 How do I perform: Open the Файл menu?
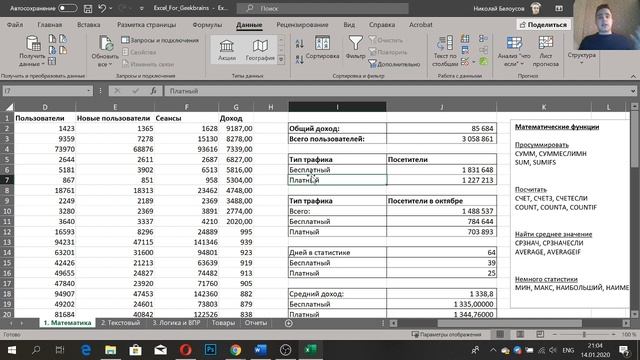click(15, 24)
